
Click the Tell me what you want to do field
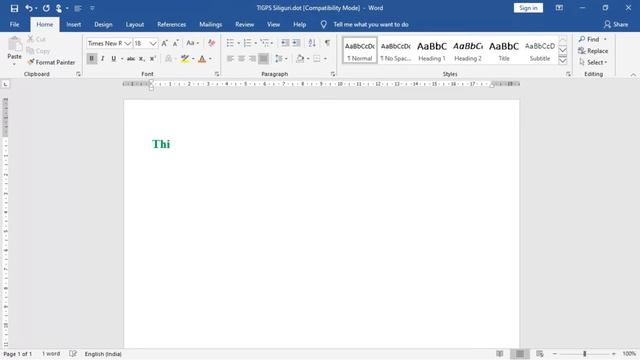pyautogui.click(x=371, y=24)
